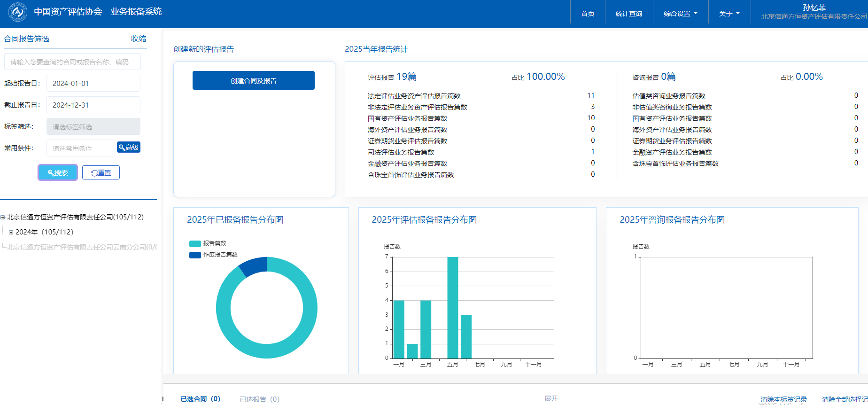Viewport: 868px width, 405px height.
Task: Click the search button with magnifier icon
Action: pyautogui.click(x=58, y=172)
